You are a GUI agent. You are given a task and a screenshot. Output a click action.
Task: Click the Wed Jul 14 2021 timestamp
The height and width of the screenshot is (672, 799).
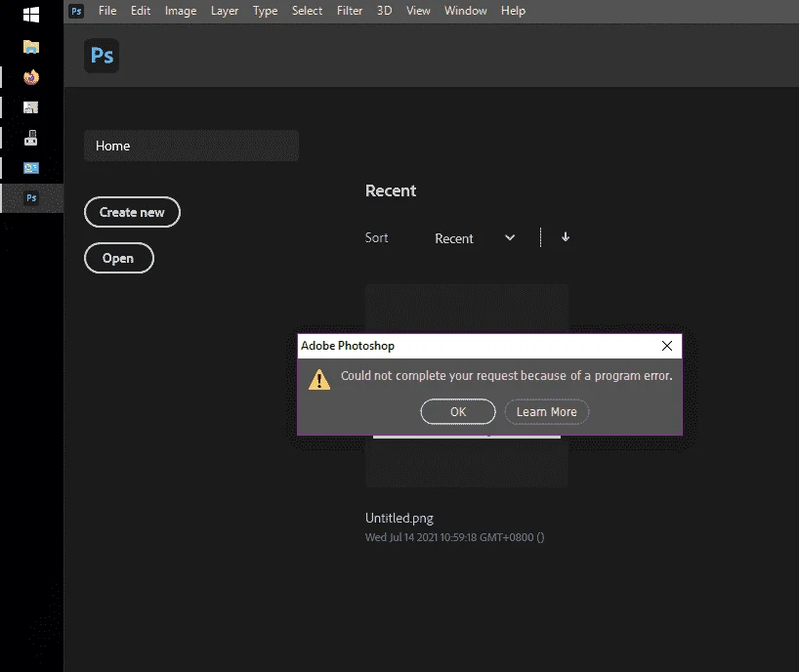coord(454,537)
